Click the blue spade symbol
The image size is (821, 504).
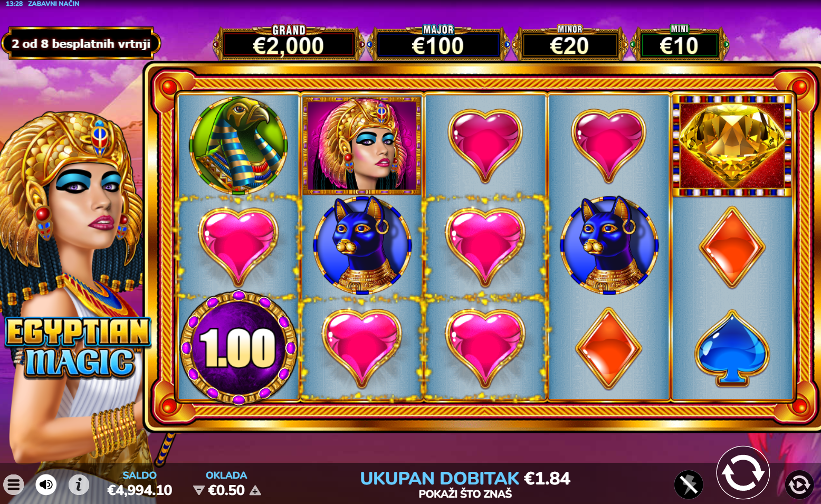pyautogui.click(x=732, y=348)
